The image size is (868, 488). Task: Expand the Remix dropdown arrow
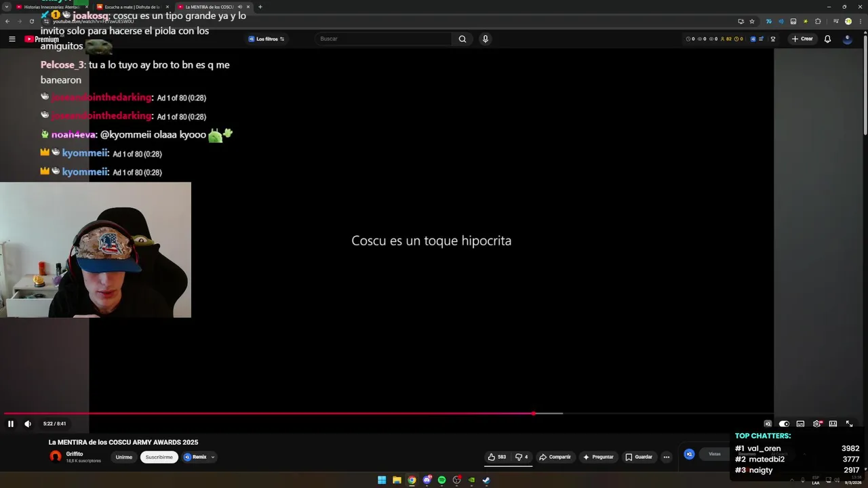tap(212, 457)
